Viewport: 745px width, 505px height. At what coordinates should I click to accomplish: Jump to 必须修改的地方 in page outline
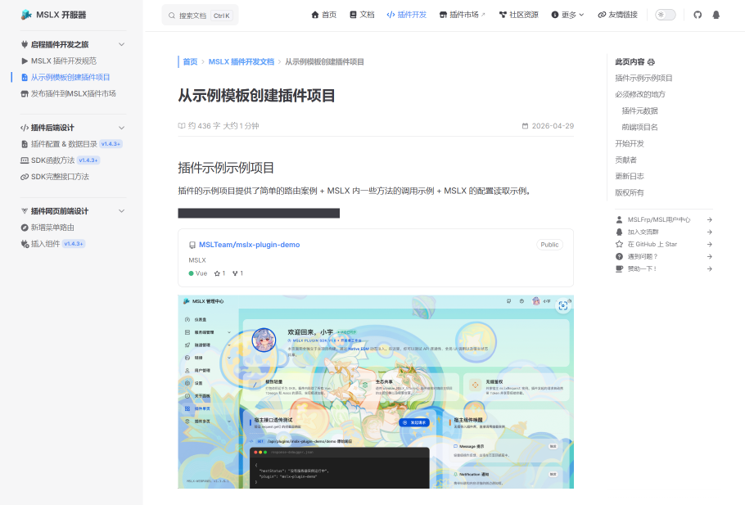[640, 94]
